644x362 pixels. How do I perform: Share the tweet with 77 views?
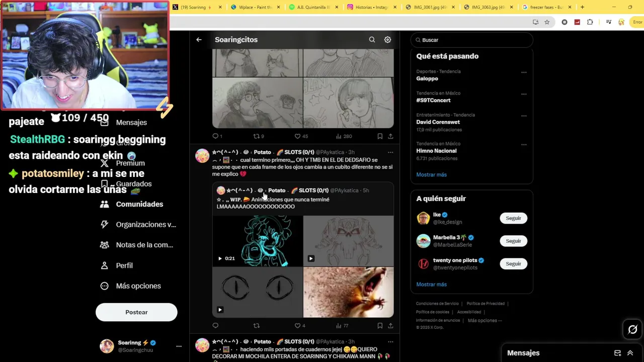pos(390,326)
